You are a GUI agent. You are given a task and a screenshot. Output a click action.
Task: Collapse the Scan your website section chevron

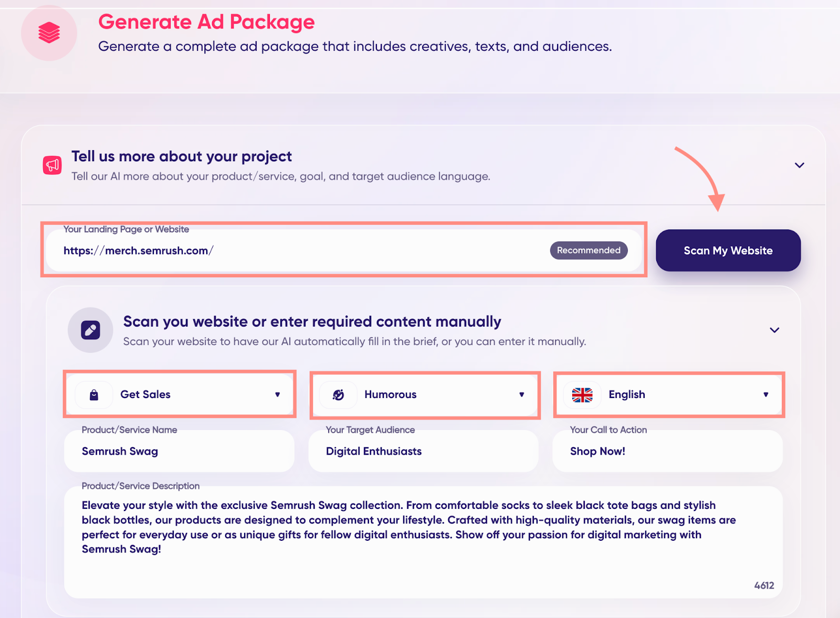tap(774, 330)
